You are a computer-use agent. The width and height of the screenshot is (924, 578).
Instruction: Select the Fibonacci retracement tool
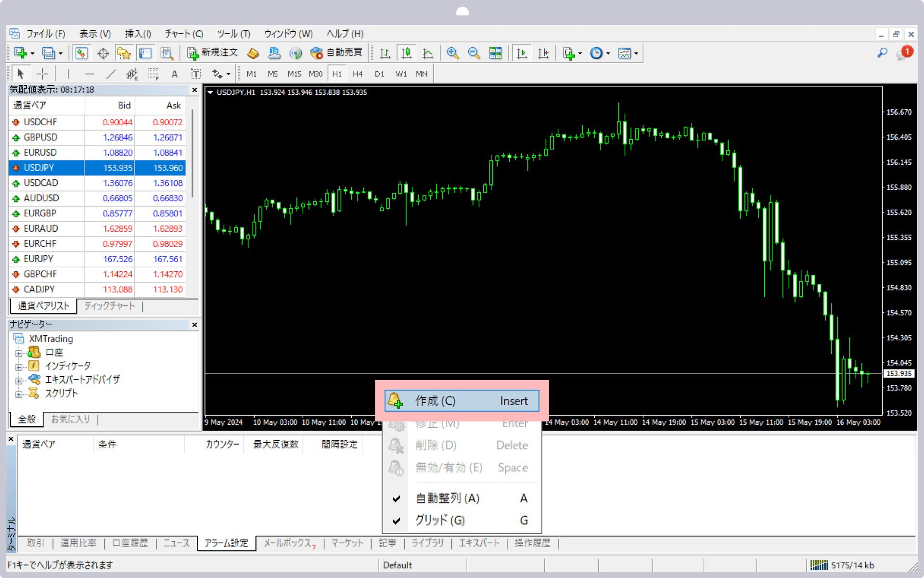tap(153, 74)
